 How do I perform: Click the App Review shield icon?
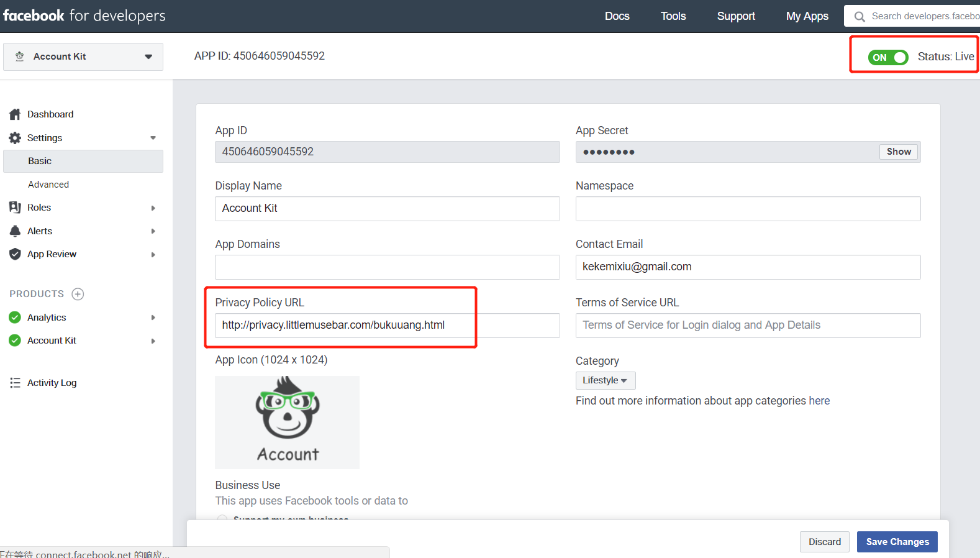click(15, 254)
